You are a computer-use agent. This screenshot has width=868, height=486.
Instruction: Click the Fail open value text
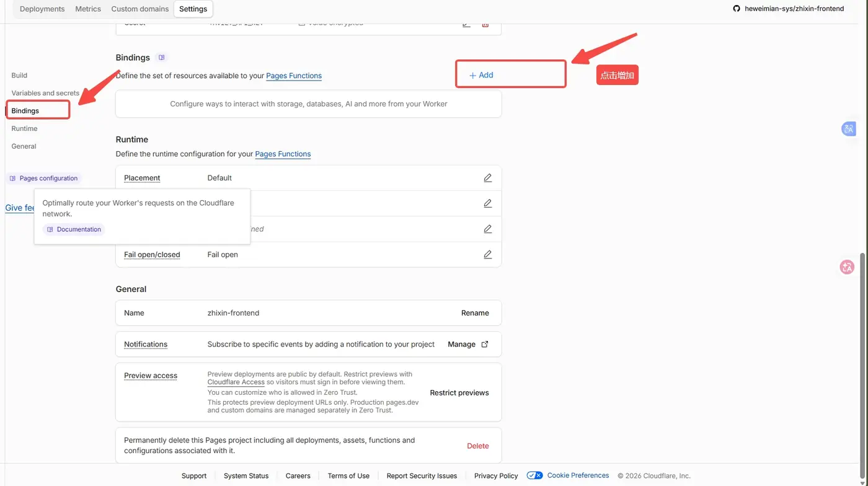pyautogui.click(x=223, y=254)
